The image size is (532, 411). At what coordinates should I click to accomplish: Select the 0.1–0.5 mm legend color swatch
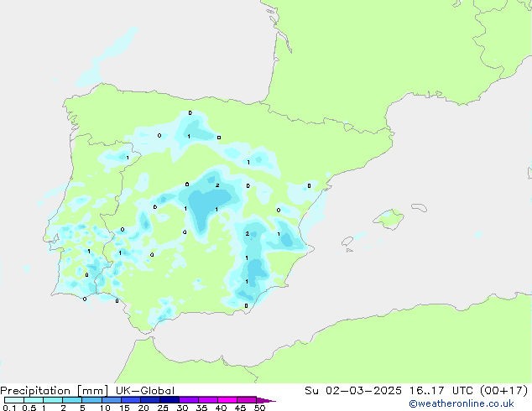(x=14, y=400)
